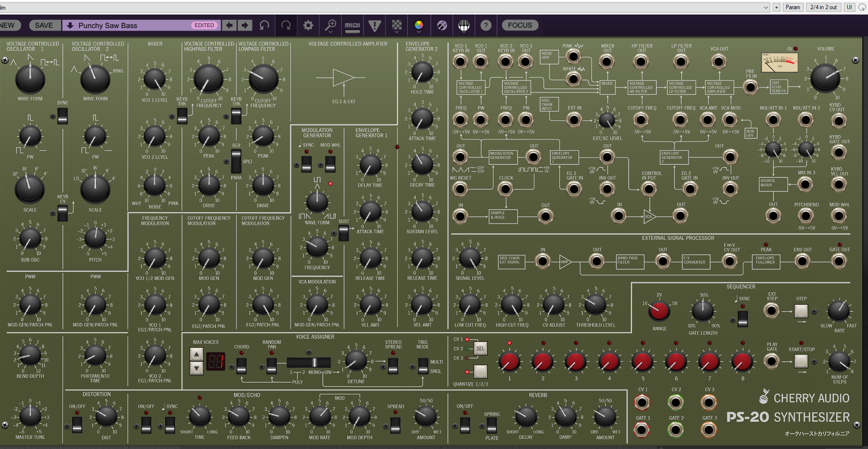Click the red GATE 1 jack

coord(642,430)
